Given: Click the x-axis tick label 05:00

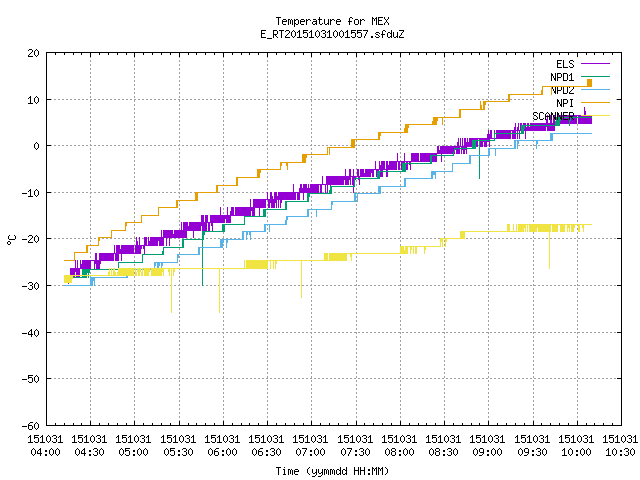Looking at the screenshot, I should (x=133, y=452).
